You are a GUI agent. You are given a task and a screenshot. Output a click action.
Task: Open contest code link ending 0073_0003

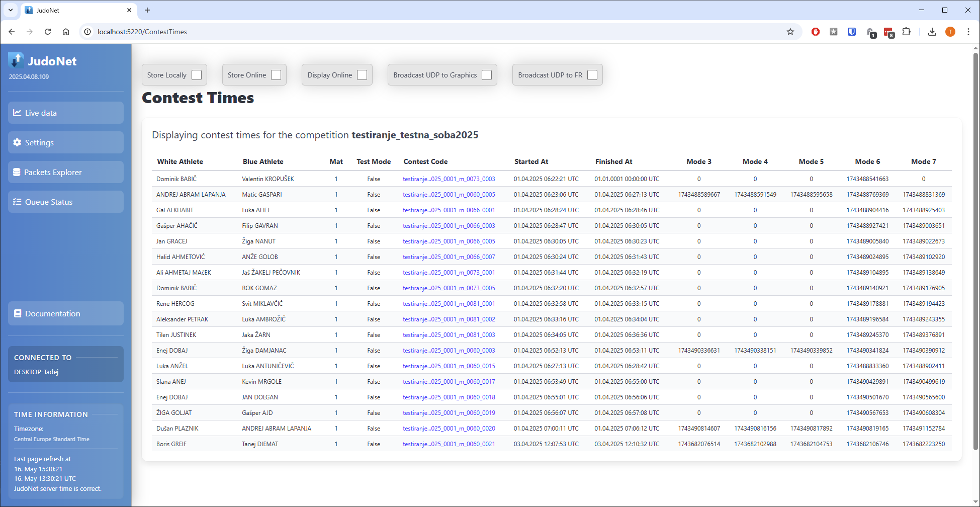pos(449,179)
